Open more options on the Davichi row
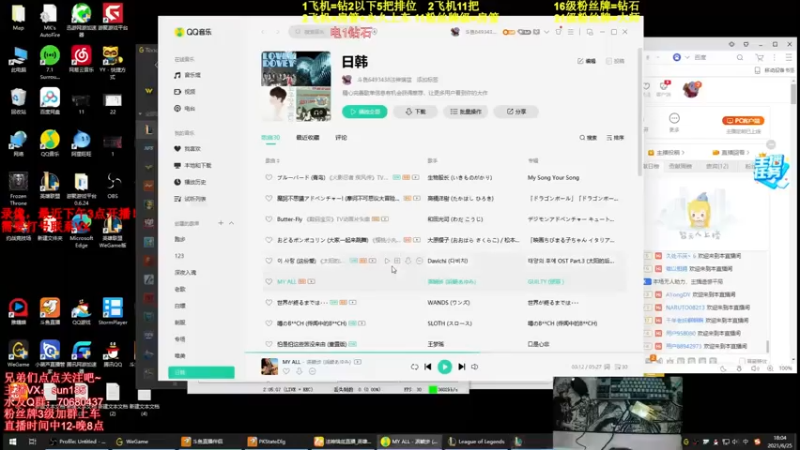800x450 pixels. point(419,261)
